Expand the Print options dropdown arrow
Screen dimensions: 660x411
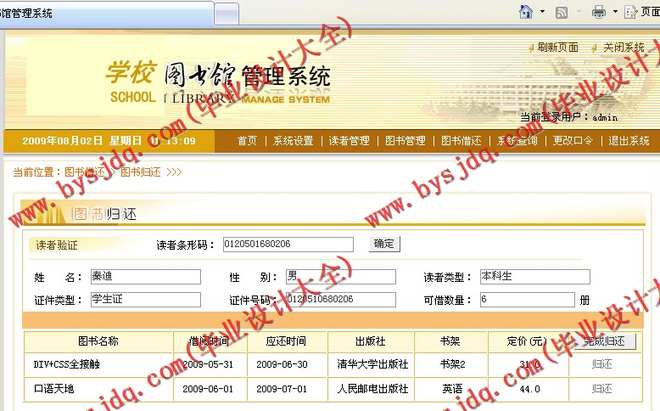(x=614, y=13)
